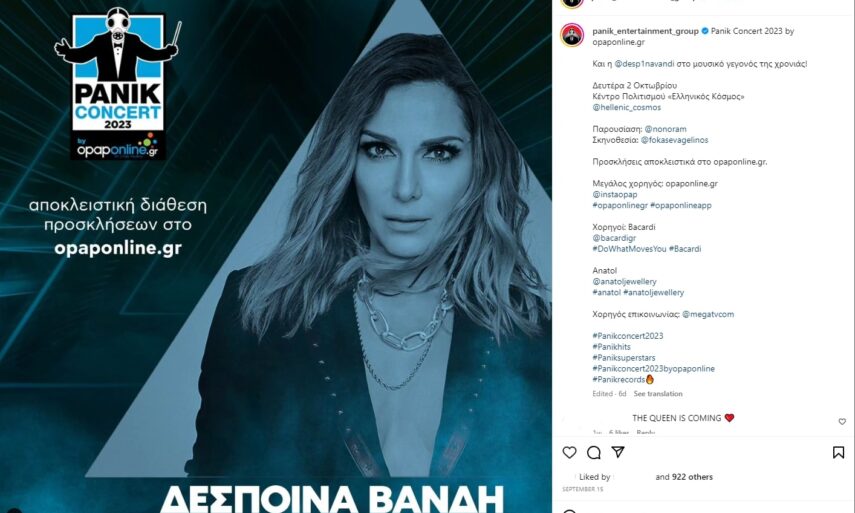Click See translation under the caption
855x513 pixels.
pos(658,394)
